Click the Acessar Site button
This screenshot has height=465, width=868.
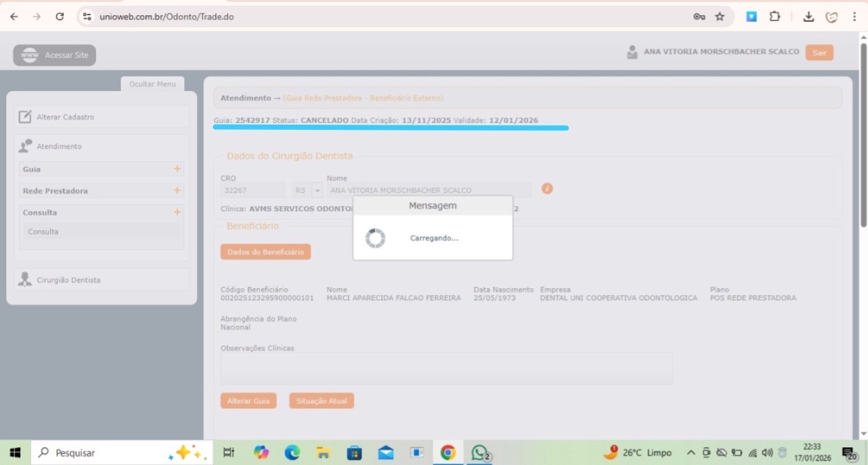point(55,55)
